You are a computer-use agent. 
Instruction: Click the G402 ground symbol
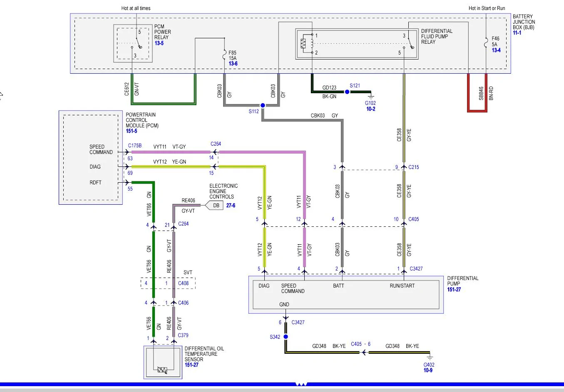(430, 357)
